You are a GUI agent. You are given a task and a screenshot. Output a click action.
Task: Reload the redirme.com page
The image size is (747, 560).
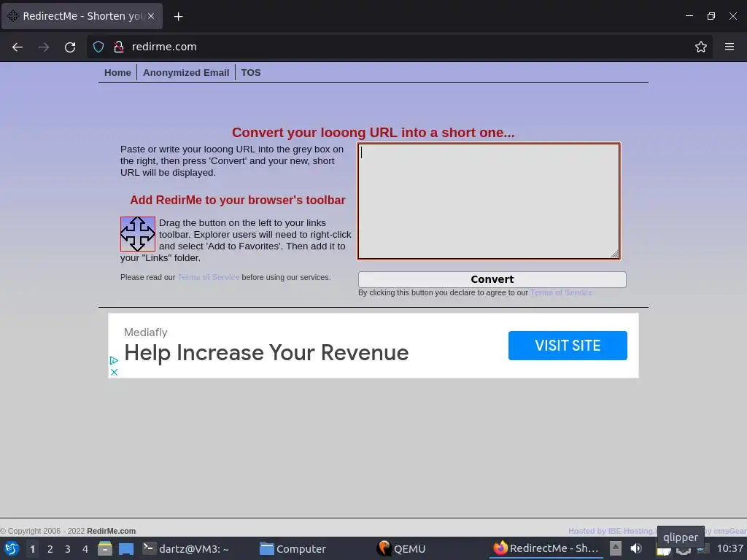[70, 47]
